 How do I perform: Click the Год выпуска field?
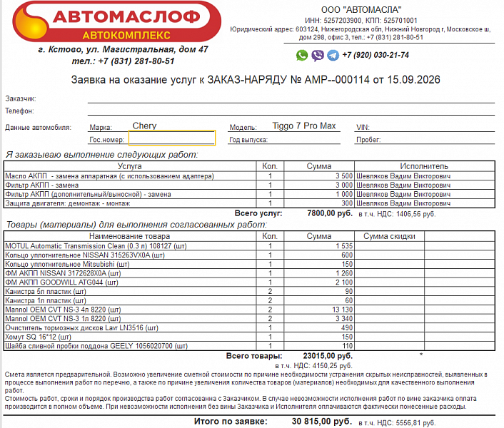(284, 140)
